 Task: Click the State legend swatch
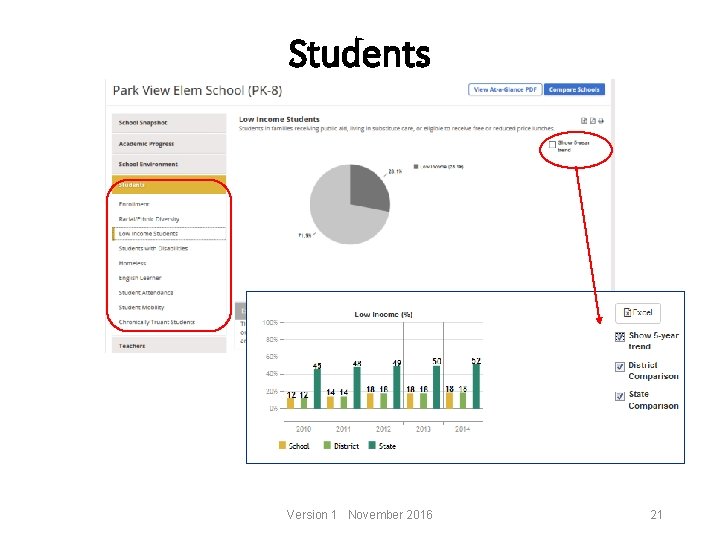(x=372, y=445)
